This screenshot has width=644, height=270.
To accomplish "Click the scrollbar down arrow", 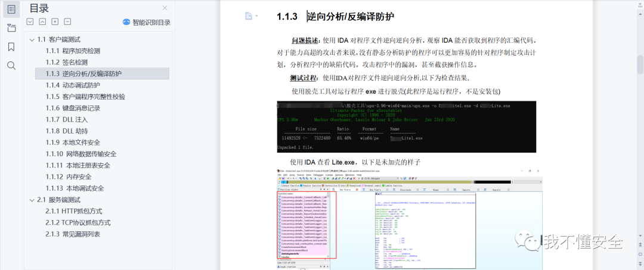I will (640, 237).
